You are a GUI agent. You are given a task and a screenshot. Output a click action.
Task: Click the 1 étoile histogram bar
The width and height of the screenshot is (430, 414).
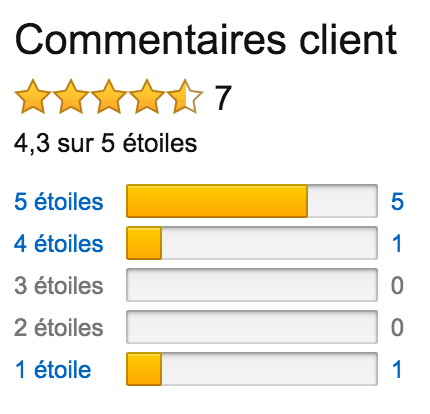coord(252,369)
